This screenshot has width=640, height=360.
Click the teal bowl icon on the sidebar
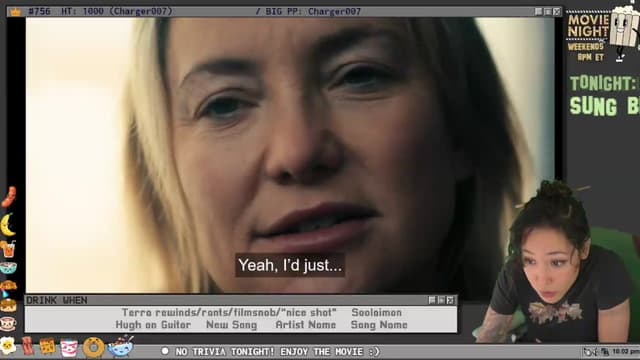8,268
